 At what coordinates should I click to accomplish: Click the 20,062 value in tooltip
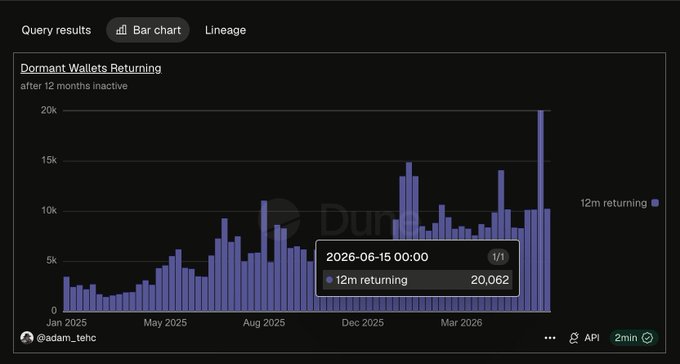(x=490, y=280)
